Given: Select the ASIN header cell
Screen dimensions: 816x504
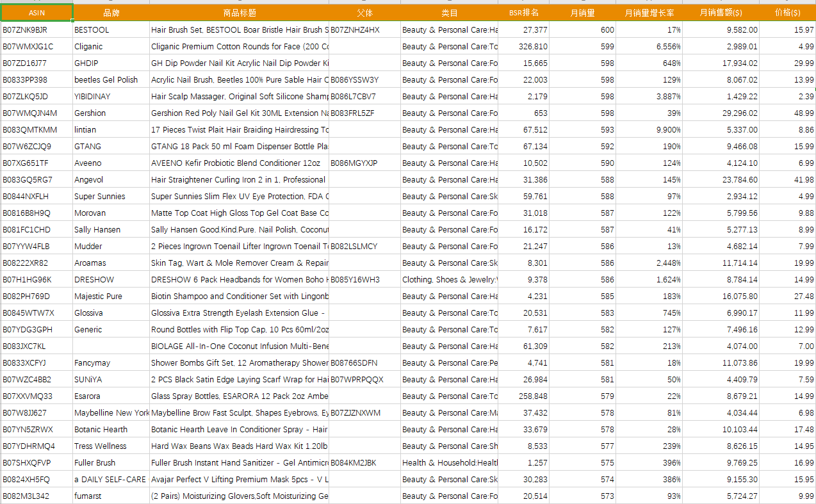Looking at the screenshot, I should 37,13.
